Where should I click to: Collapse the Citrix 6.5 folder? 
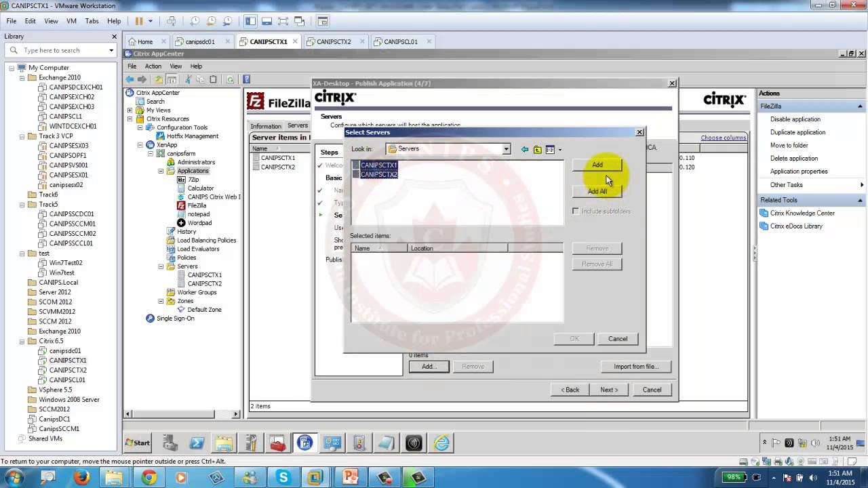click(x=22, y=341)
